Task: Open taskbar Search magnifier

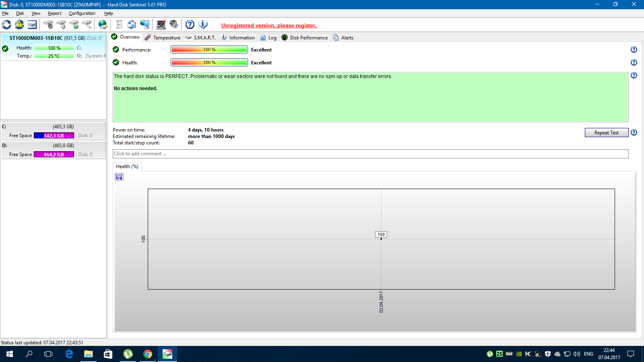Action: click(x=29, y=354)
